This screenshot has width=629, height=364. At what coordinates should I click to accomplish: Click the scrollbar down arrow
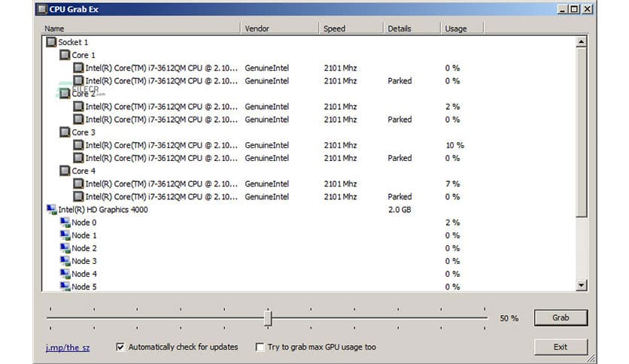pyautogui.click(x=582, y=285)
